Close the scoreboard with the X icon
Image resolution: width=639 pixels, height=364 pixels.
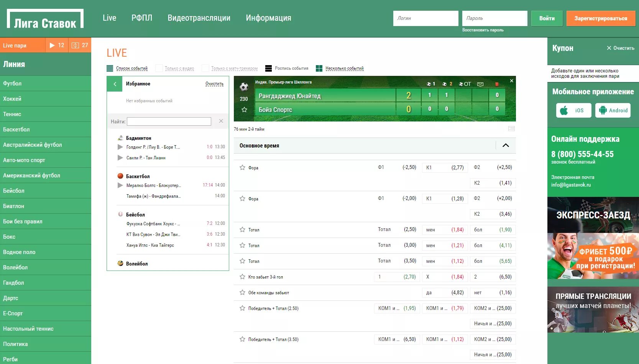coord(511,81)
